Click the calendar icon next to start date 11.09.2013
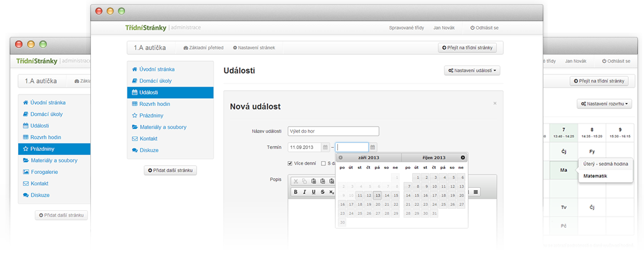 click(x=326, y=147)
